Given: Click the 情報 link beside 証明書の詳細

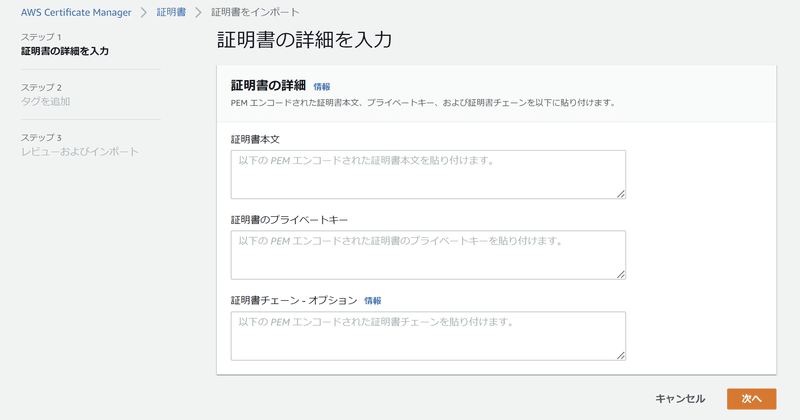Looking at the screenshot, I should (x=321, y=87).
